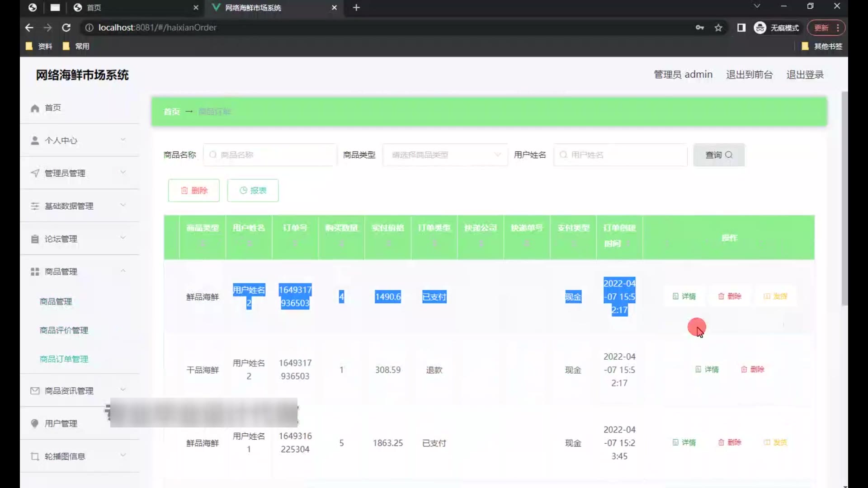The height and width of the screenshot is (488, 868).
Task: Click the 详情 icon in first order row
Action: coord(675,296)
